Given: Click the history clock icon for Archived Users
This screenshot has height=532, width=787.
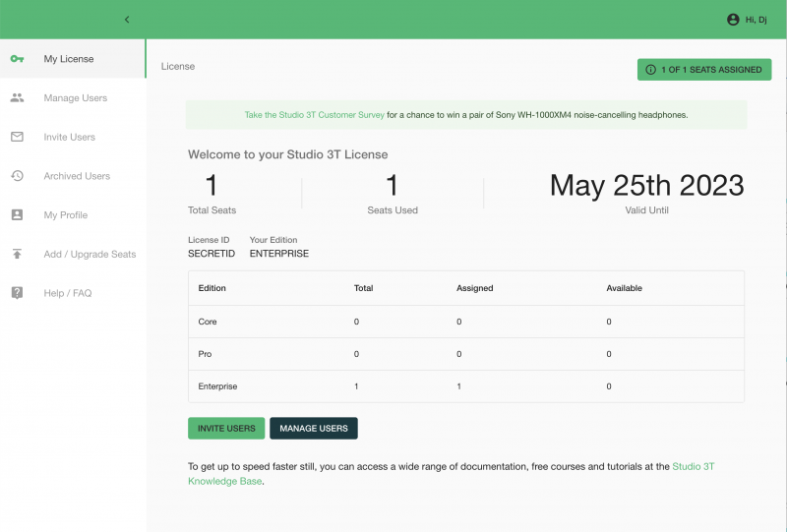Looking at the screenshot, I should (x=17, y=176).
